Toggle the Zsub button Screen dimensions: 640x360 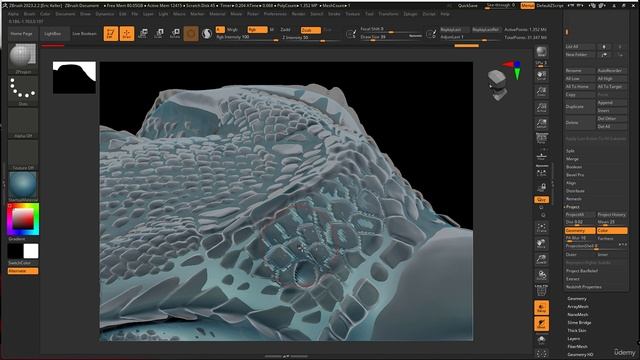(x=311, y=30)
